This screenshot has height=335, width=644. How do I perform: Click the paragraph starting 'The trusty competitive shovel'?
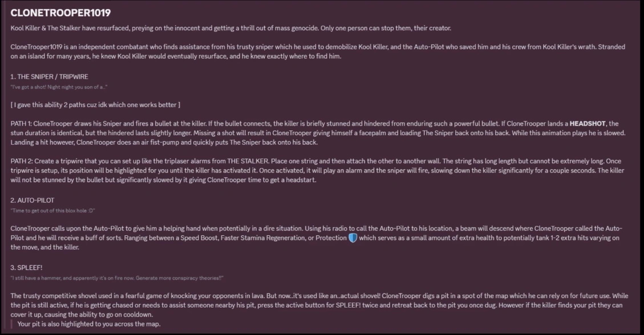point(319,305)
